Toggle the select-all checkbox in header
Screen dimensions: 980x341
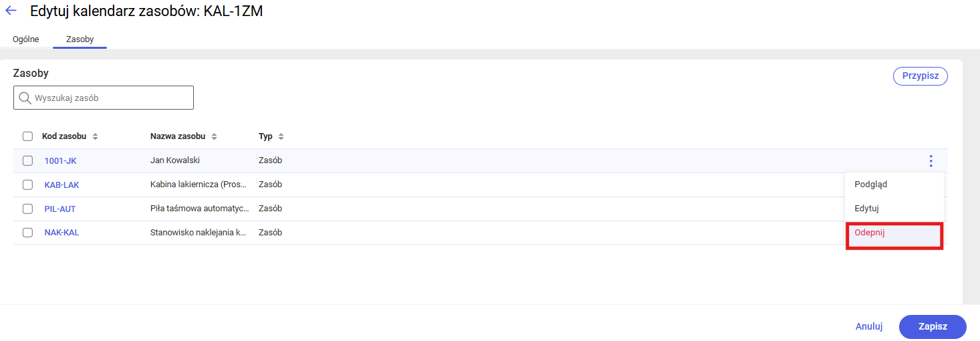pyautogui.click(x=27, y=136)
